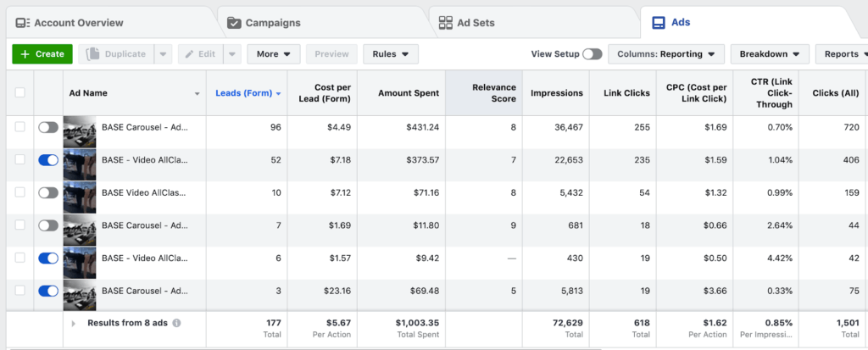Click the Account Overview tab icon
The height and width of the screenshot is (350, 868).
coord(23,23)
